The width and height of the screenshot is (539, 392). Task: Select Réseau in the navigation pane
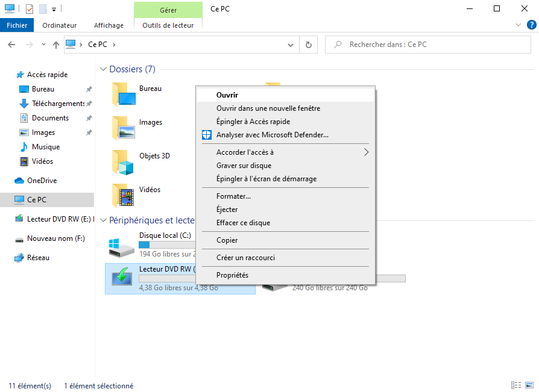(38, 257)
